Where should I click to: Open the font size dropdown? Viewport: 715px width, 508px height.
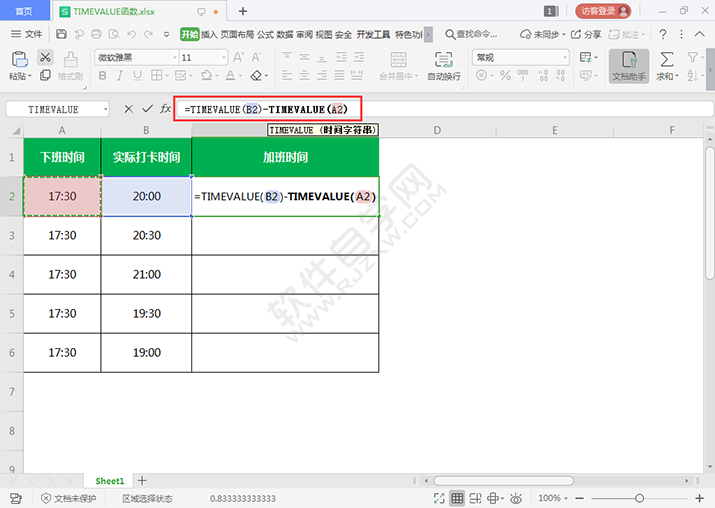224,57
